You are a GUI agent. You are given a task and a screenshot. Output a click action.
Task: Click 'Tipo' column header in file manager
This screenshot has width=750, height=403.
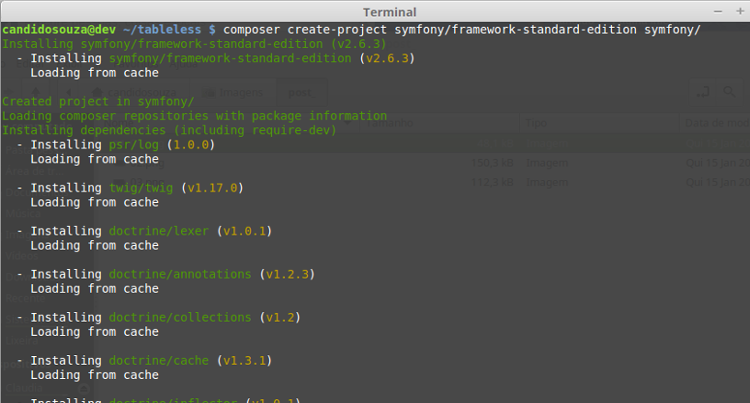[536, 123]
